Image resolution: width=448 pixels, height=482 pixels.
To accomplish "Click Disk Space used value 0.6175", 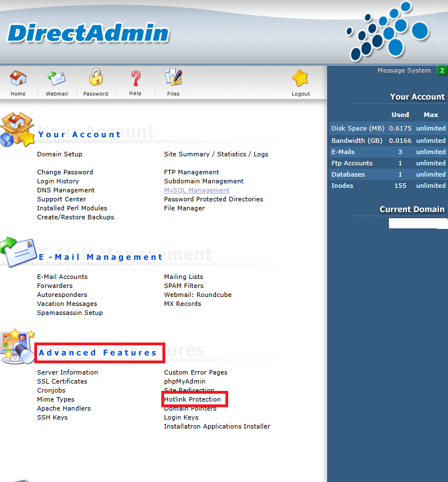I will (x=400, y=128).
